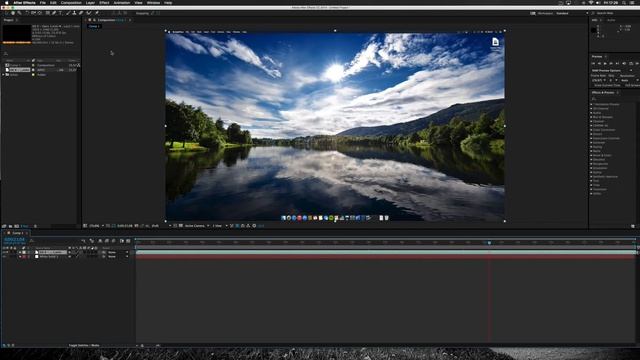Open the Active Camera view dropdown
Screen dimensions: 640x360
point(197,226)
